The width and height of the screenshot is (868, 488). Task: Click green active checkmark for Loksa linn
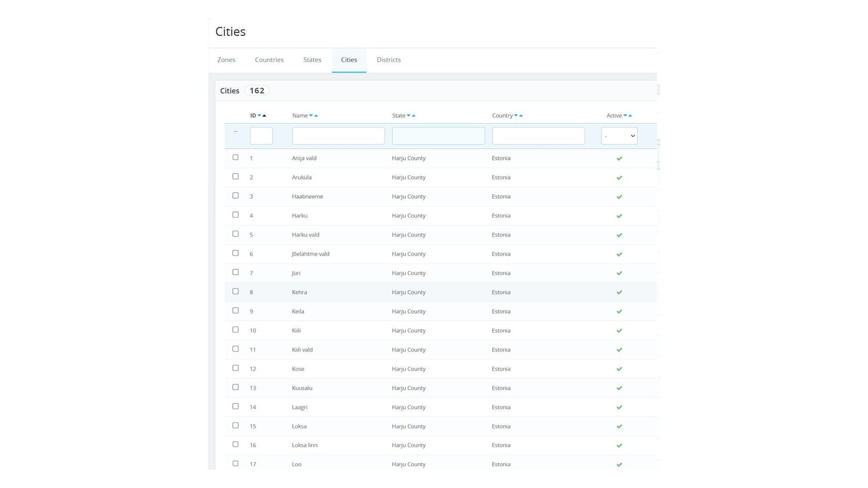[x=619, y=446]
